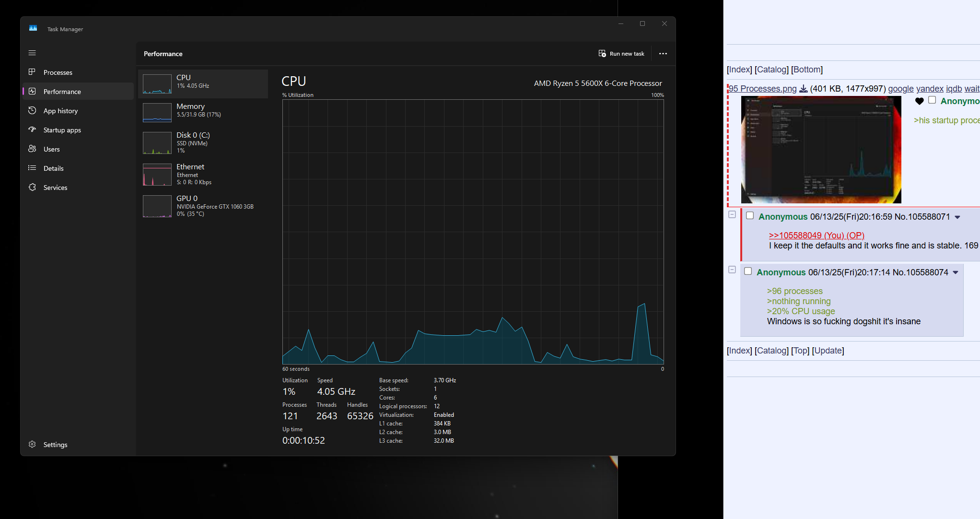Screen dimensions: 980x519
Task: Open 95 Processes.png file link
Action: coord(763,89)
